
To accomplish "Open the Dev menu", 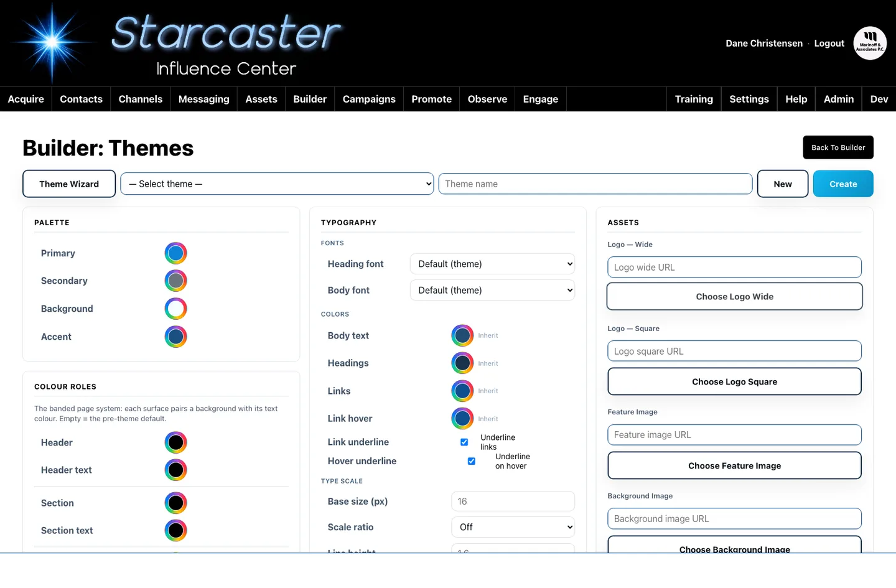I will [879, 99].
